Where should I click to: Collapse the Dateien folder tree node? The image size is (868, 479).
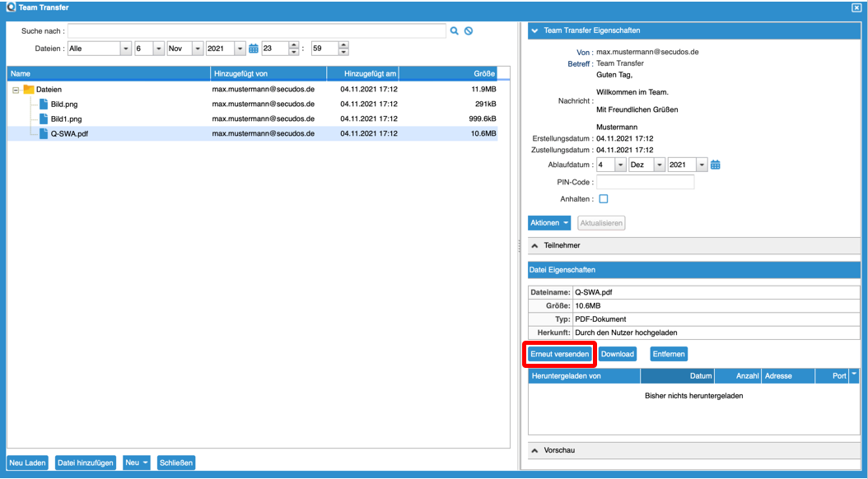coord(16,90)
